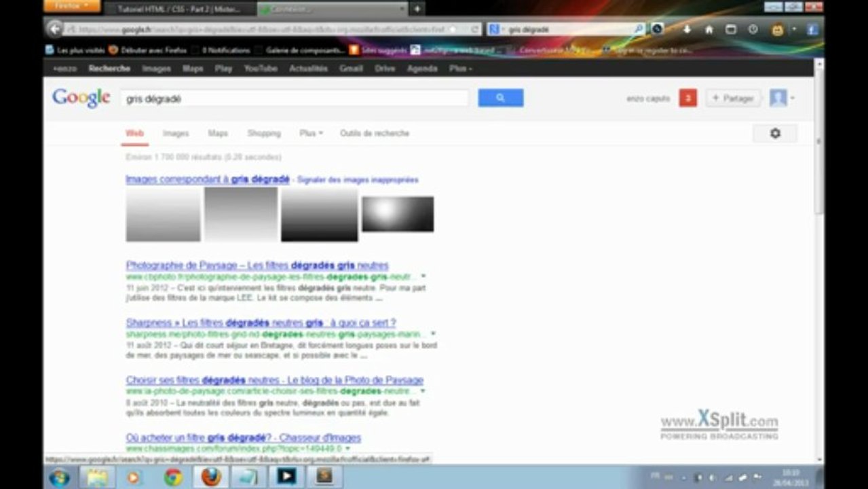Click the Google logo

(x=81, y=98)
